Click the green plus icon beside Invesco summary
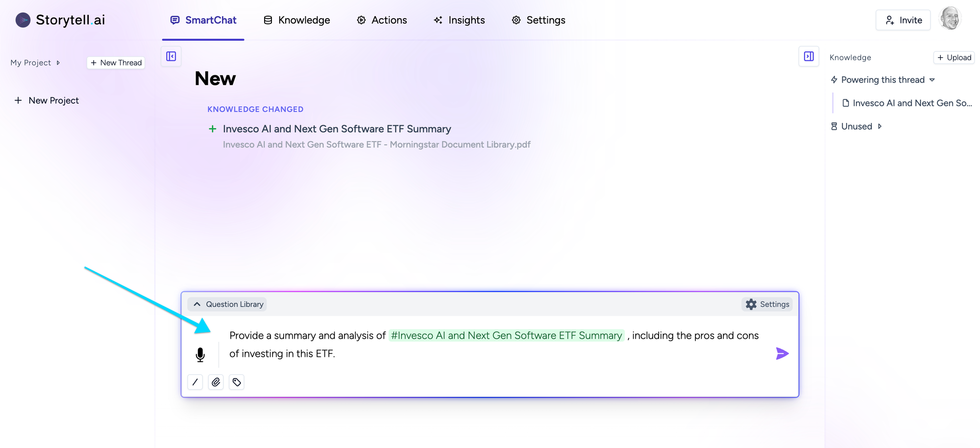The width and height of the screenshot is (980, 448). pos(213,129)
